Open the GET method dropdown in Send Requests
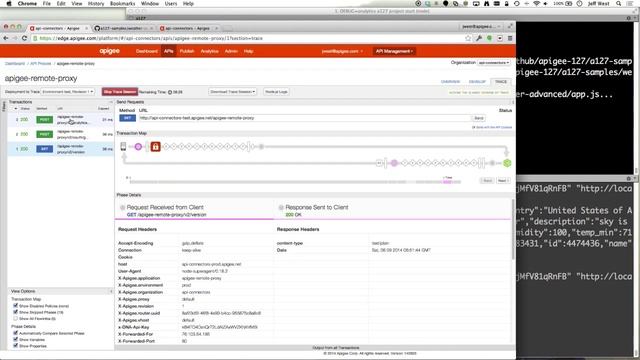 coord(127,118)
